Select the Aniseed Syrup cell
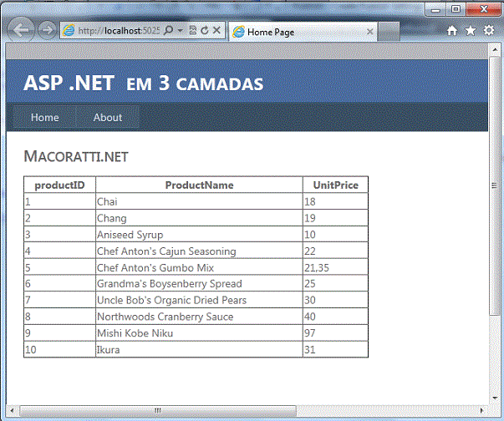The width and height of the screenshot is (504, 421). pyautogui.click(x=199, y=235)
